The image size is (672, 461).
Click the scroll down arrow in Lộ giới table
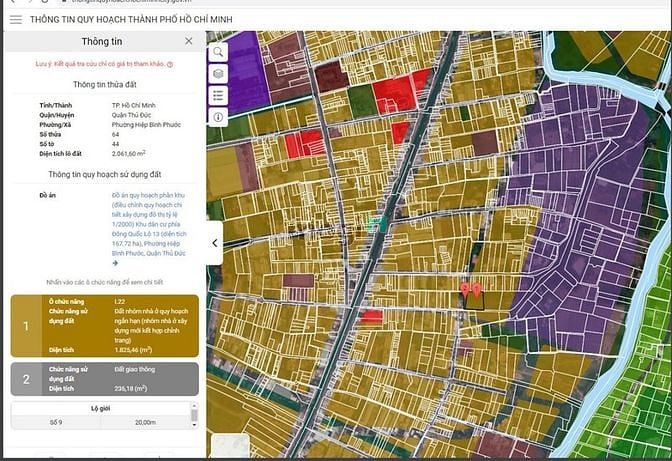(194, 425)
